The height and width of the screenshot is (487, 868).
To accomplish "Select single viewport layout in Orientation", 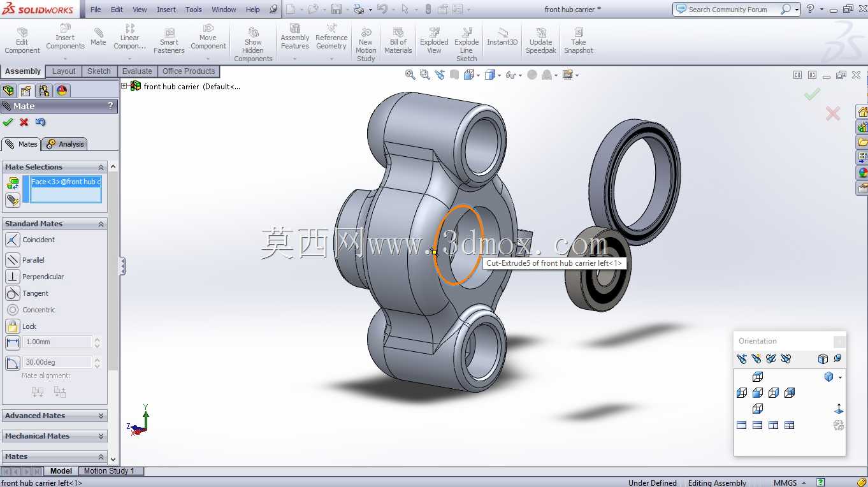I will click(742, 425).
